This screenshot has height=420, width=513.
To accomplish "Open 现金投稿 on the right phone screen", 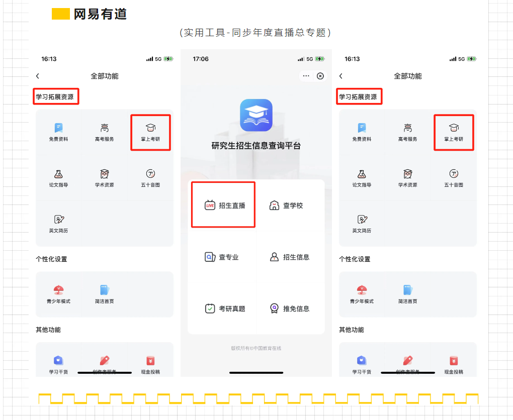I will point(454,365).
